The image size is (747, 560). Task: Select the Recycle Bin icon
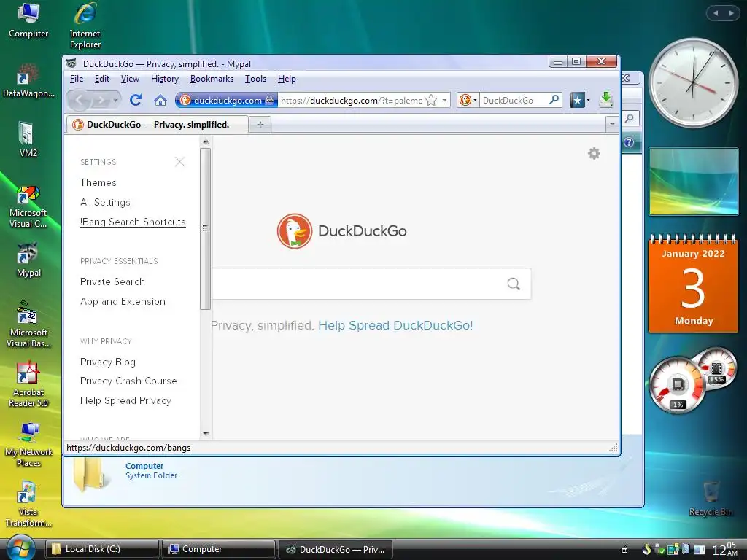click(x=711, y=499)
